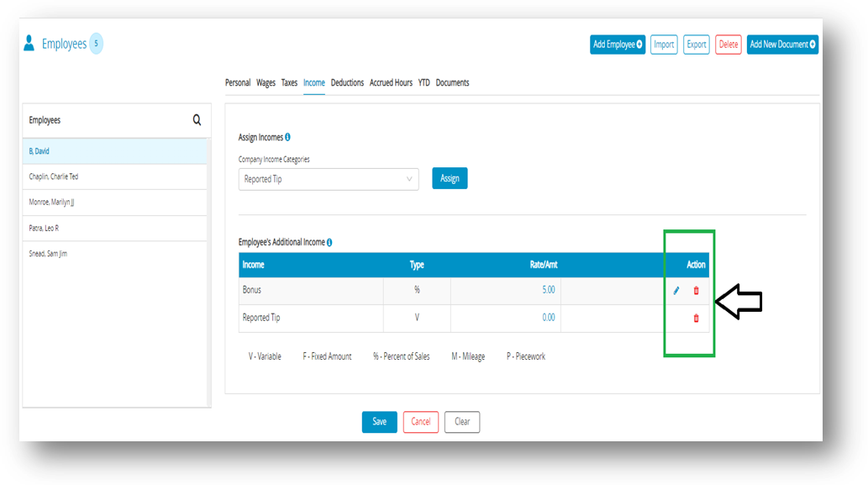
Task: Click the Employees person icon at top left
Action: point(28,44)
